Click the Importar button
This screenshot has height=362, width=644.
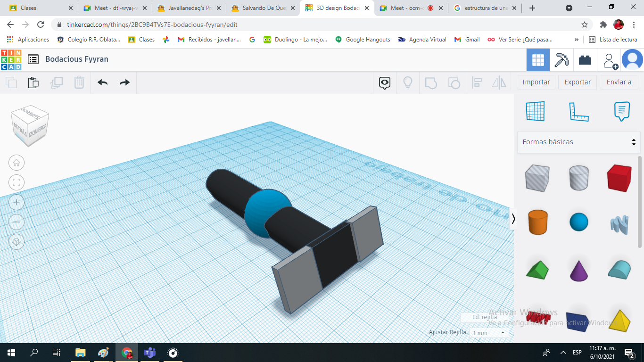point(536,82)
